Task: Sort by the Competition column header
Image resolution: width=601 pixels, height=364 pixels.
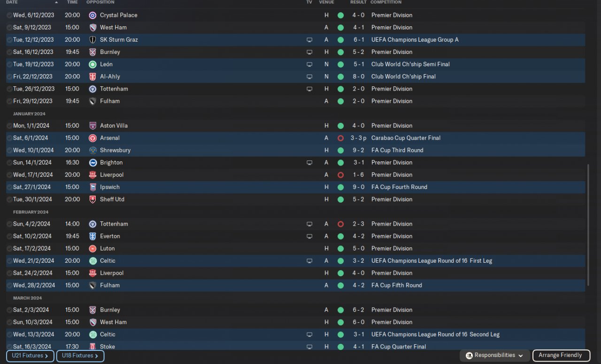Action: pyautogui.click(x=386, y=2)
